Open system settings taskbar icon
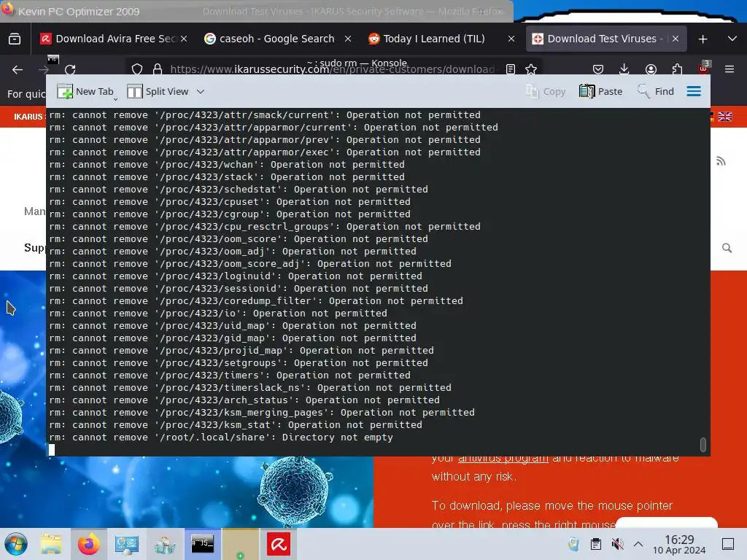This screenshot has height=560, width=747. click(x=126, y=544)
